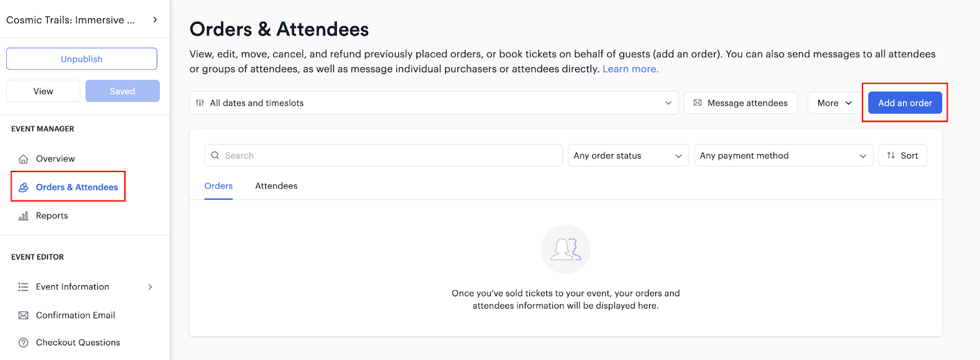Switch to the Attendees tab
This screenshot has width=980, height=360.
pos(276,186)
